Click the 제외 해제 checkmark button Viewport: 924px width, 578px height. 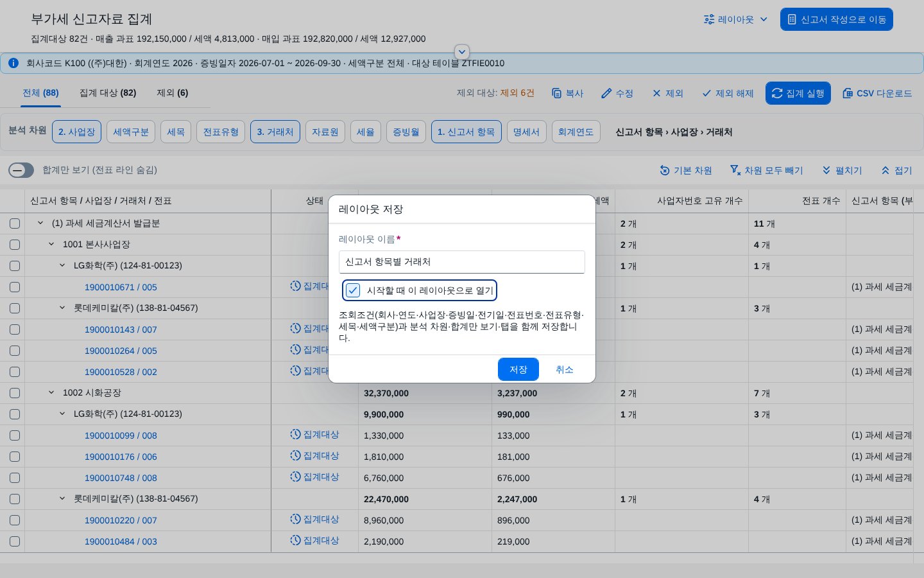point(728,93)
